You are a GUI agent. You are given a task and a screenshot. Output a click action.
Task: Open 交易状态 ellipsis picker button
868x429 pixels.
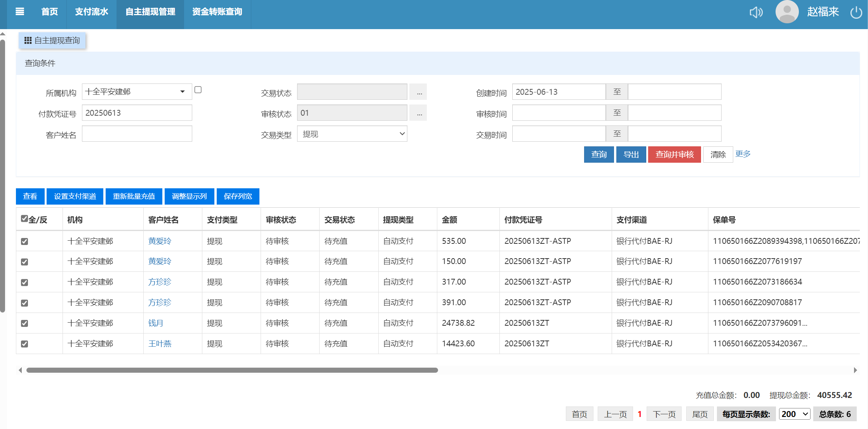[x=419, y=92]
